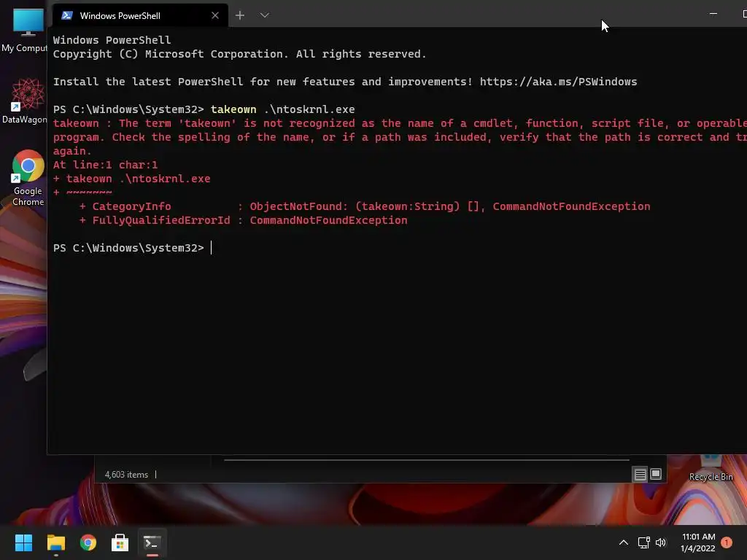
Task: Open network status in system tray
Action: click(x=643, y=542)
